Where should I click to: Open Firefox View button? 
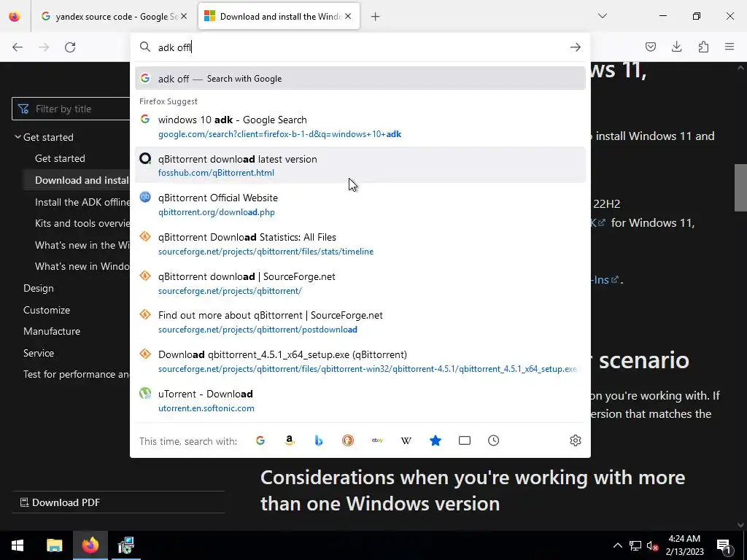click(x=15, y=16)
